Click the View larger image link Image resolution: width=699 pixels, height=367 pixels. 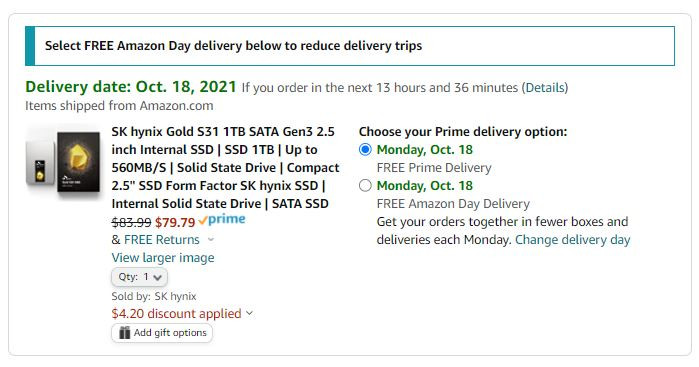coord(163,258)
